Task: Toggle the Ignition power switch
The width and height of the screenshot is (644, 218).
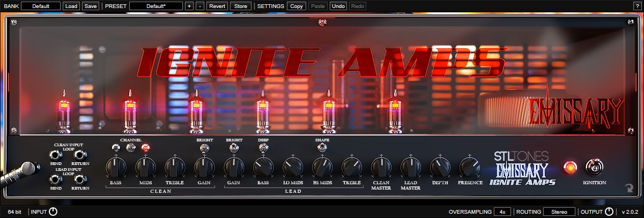Action: point(594,167)
